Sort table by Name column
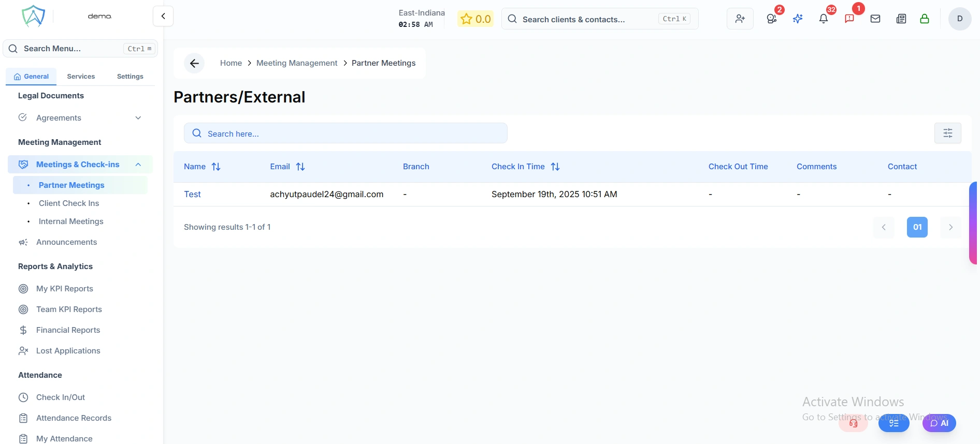 (216, 167)
